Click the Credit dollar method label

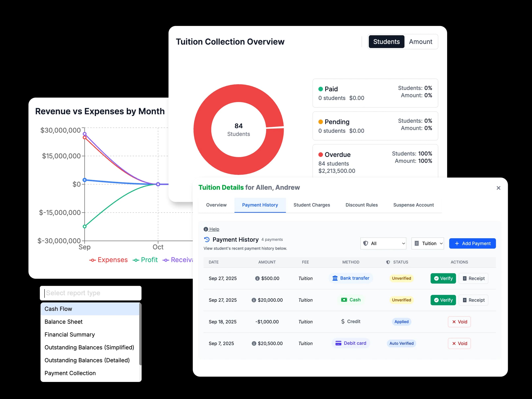pos(351,321)
